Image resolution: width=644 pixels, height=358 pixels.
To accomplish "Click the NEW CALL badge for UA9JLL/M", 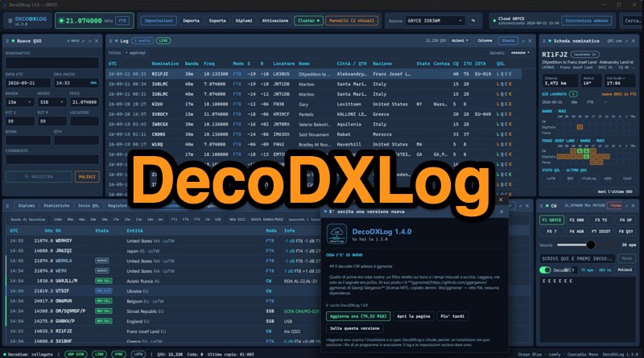I will tap(104, 281).
